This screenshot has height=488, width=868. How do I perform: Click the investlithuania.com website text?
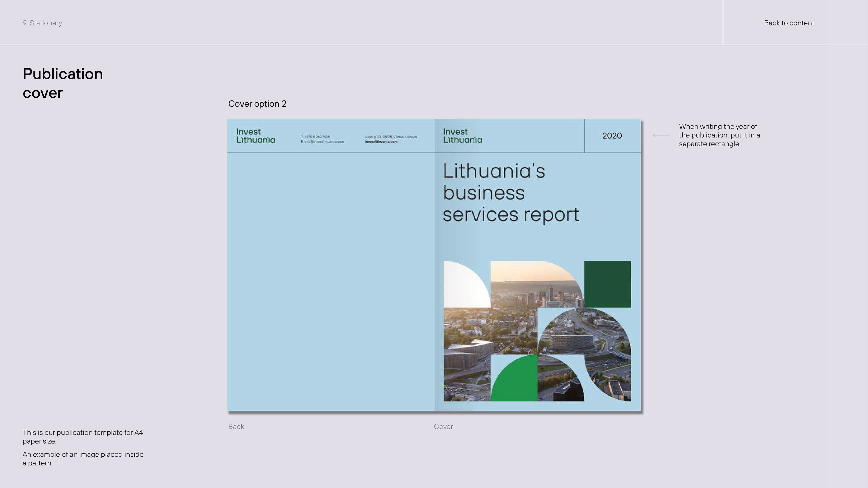[381, 142]
